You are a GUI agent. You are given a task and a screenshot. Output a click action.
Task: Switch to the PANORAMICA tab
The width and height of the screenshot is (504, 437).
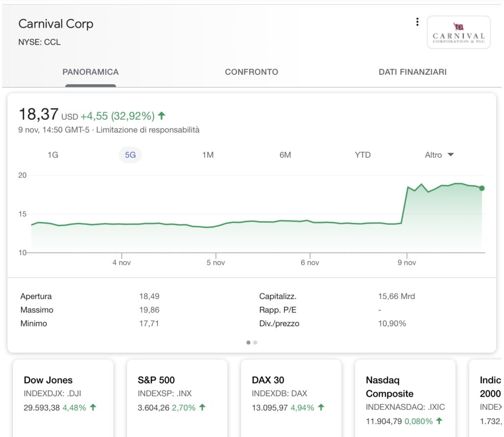[91, 72]
